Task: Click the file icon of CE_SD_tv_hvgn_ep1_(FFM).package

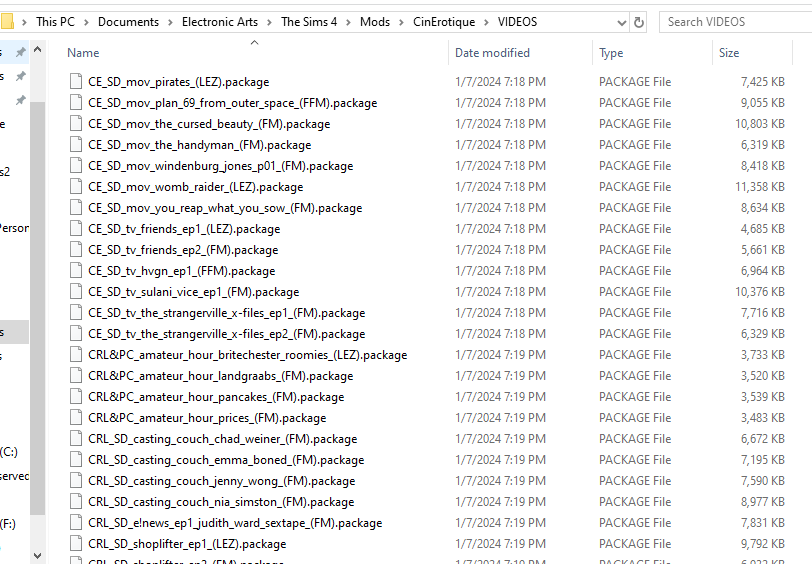Action: point(76,271)
